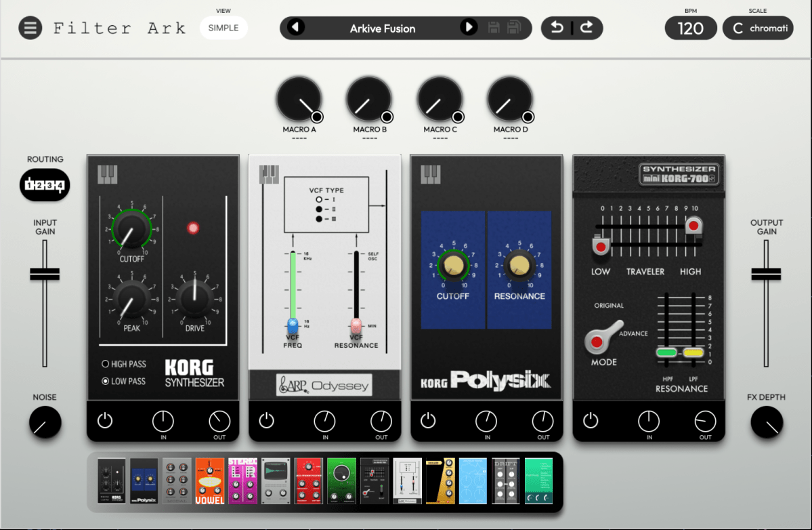This screenshot has height=530, width=812.
Task: Toggle power on the Korg Synthesizer module
Action: [x=104, y=421]
